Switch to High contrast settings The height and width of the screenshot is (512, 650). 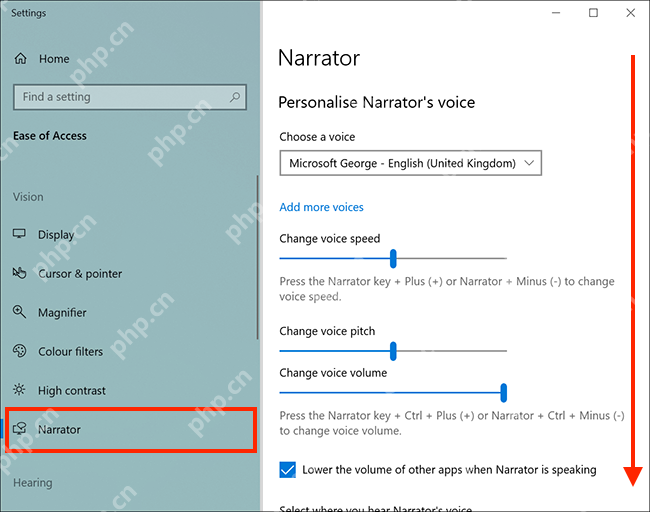click(x=72, y=391)
